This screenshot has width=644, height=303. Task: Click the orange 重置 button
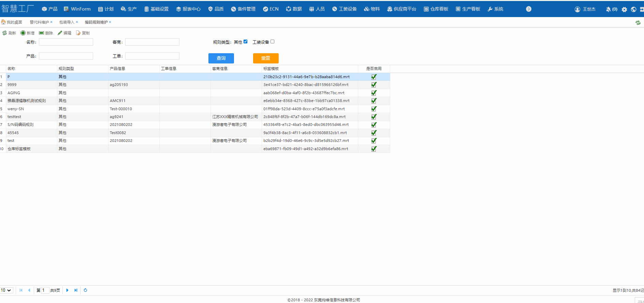point(266,58)
